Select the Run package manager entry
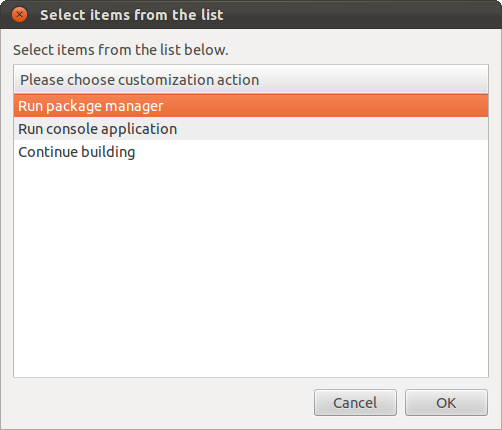This screenshot has width=502, height=430. click(251, 106)
